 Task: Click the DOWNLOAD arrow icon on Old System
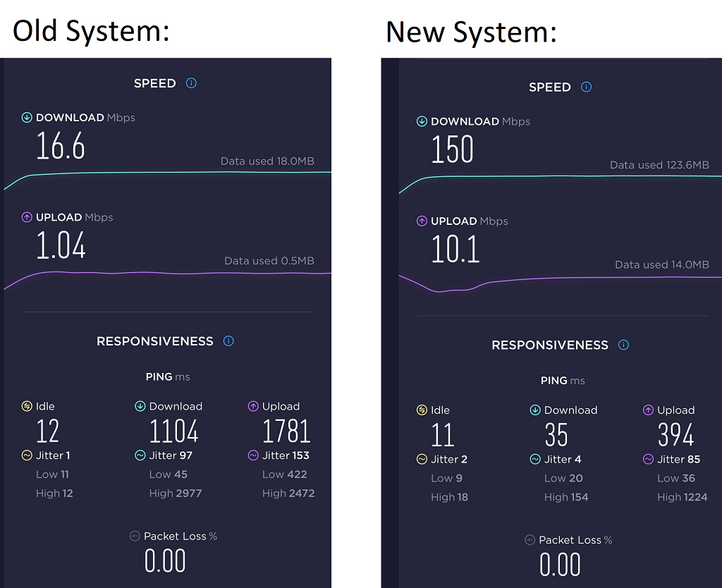[x=27, y=118]
